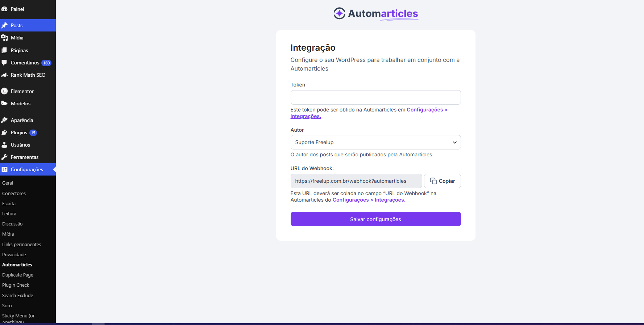Click the webhook URL read-only field
The image size is (644, 325).
coord(356,181)
